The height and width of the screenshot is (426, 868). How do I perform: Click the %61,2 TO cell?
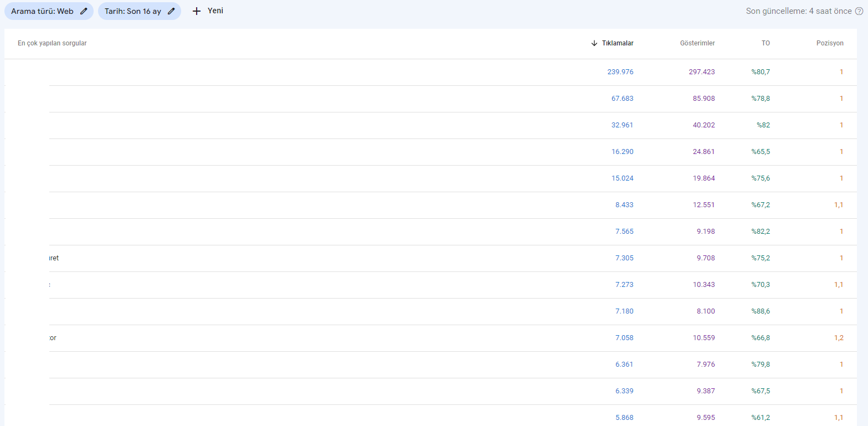pyautogui.click(x=761, y=418)
